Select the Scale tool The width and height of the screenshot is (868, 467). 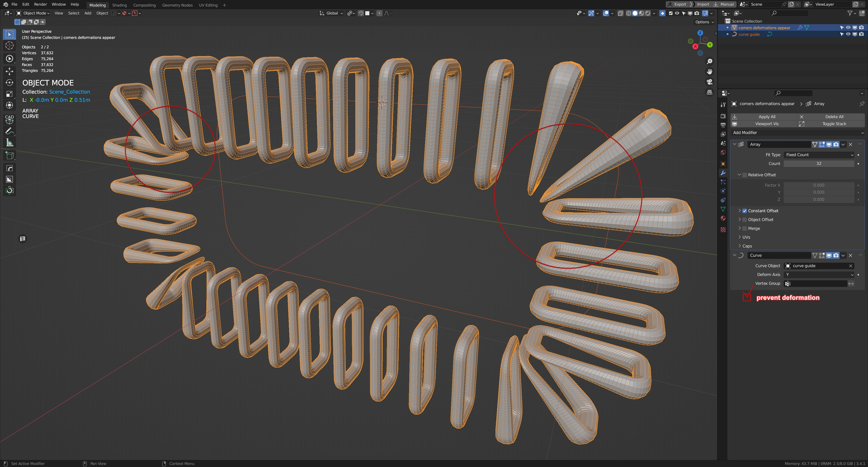point(9,94)
